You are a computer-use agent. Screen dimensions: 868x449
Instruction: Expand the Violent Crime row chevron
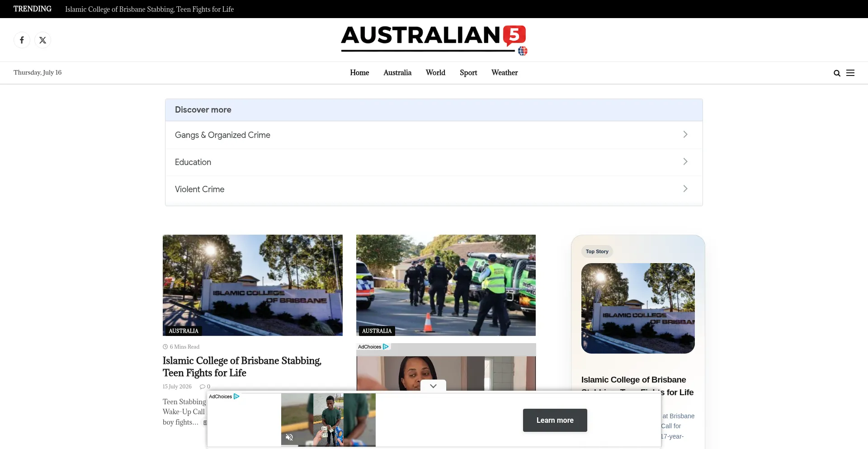pyautogui.click(x=685, y=189)
